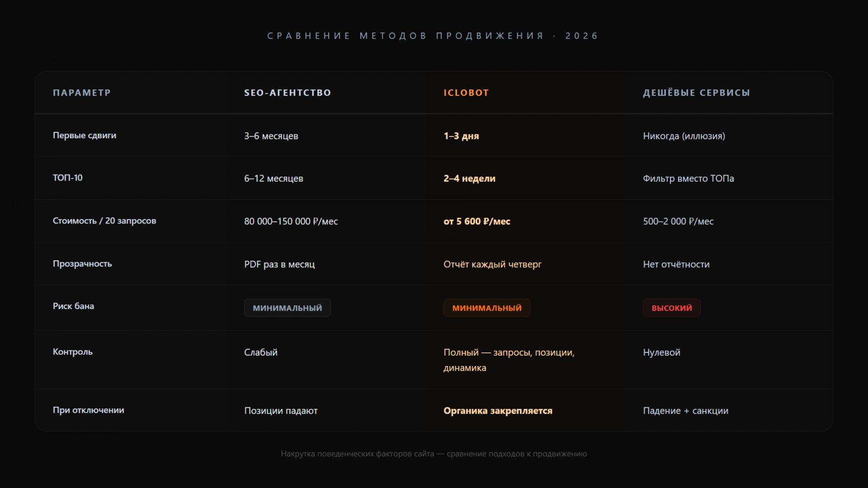Click the ПАРАМЕТР column header
This screenshot has height=488, width=868.
tap(82, 93)
